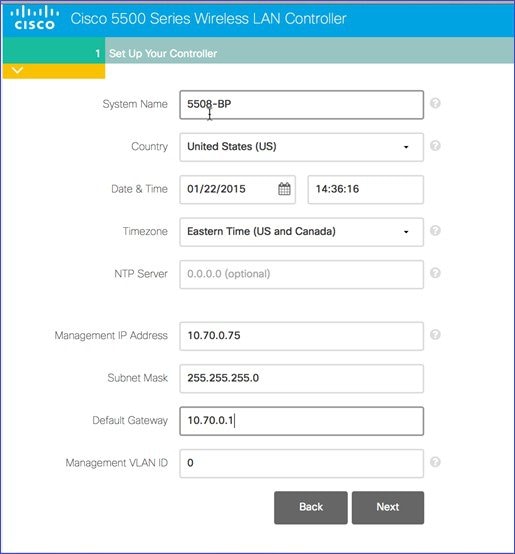515x554 pixels.
Task: Click the time field showing 14:36:16
Action: click(x=366, y=189)
